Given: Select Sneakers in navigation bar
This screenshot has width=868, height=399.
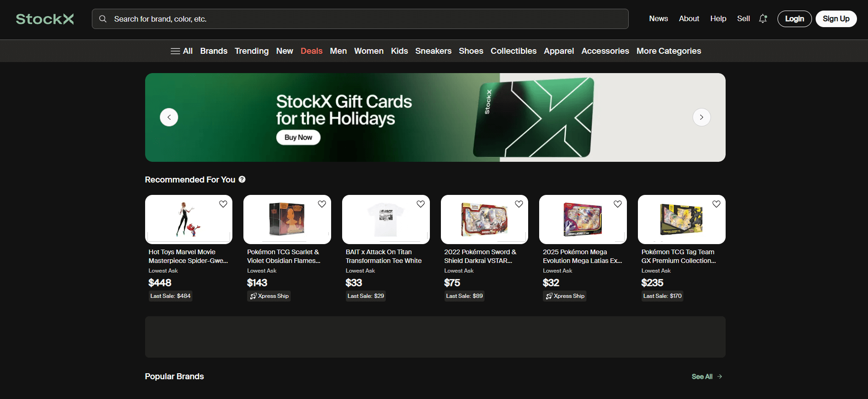Looking at the screenshot, I should point(433,51).
